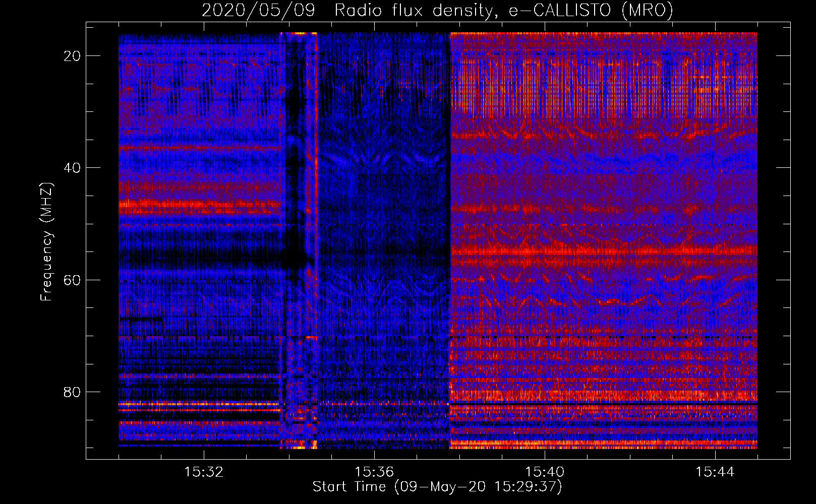Click the 15:40 time tick label

(545, 472)
